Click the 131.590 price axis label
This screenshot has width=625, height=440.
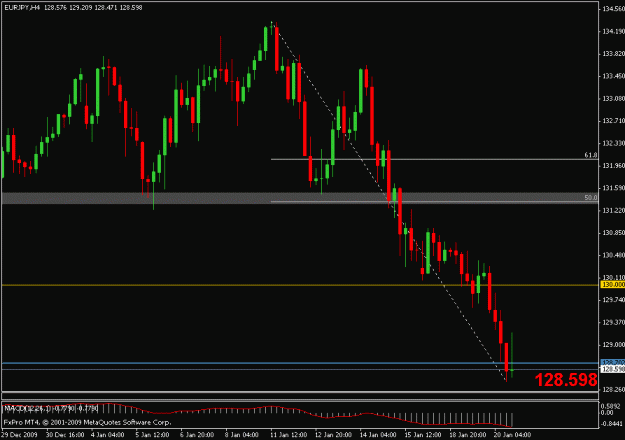coord(613,188)
